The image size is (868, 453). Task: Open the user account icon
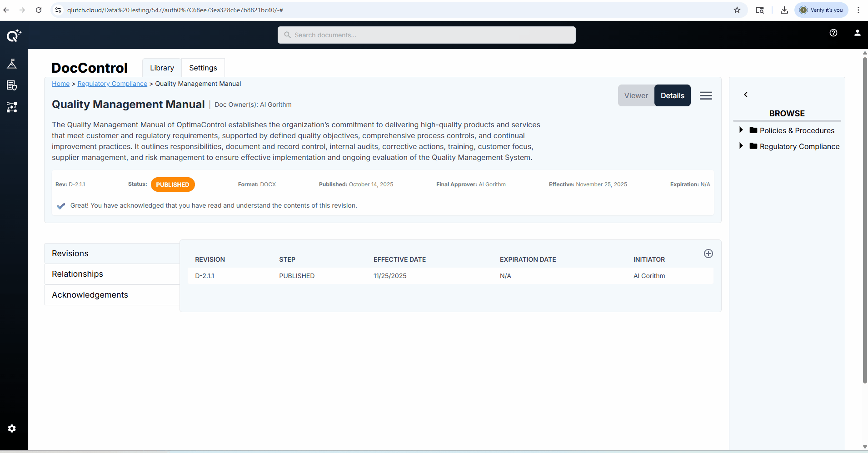[x=857, y=32]
